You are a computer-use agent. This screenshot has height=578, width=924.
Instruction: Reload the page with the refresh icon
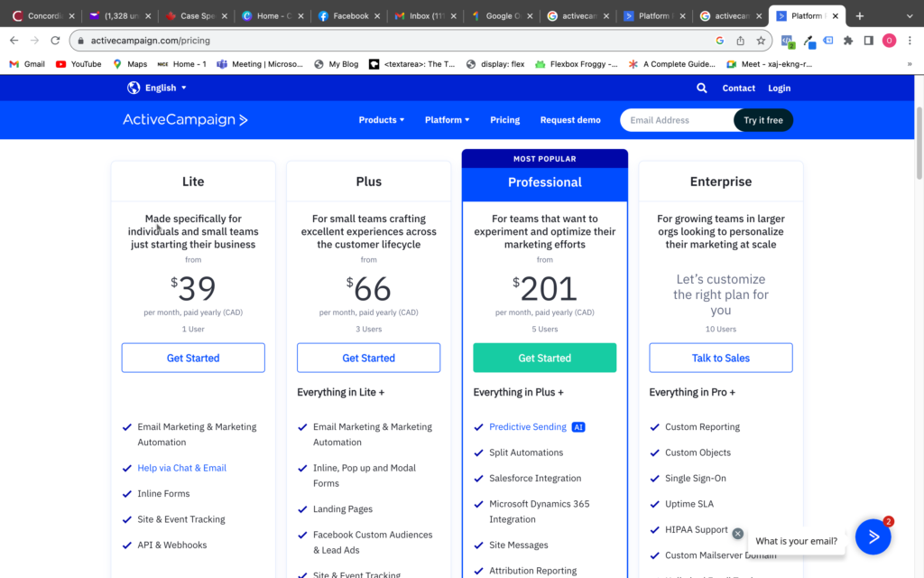click(x=56, y=41)
